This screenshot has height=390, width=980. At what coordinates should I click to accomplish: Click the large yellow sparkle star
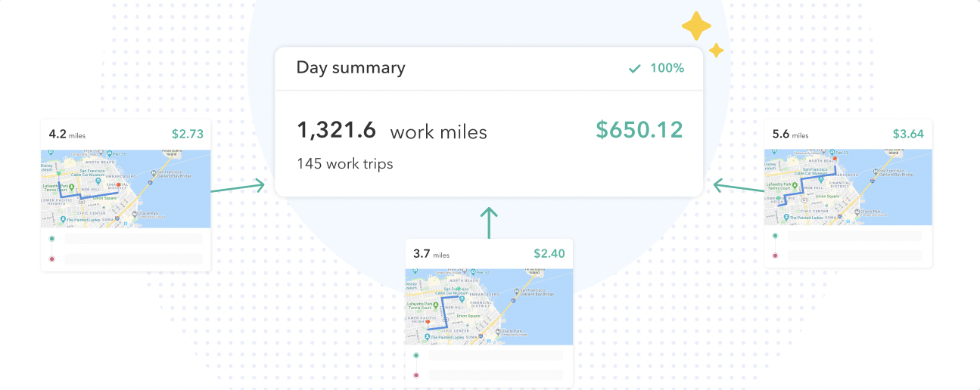coord(696,26)
